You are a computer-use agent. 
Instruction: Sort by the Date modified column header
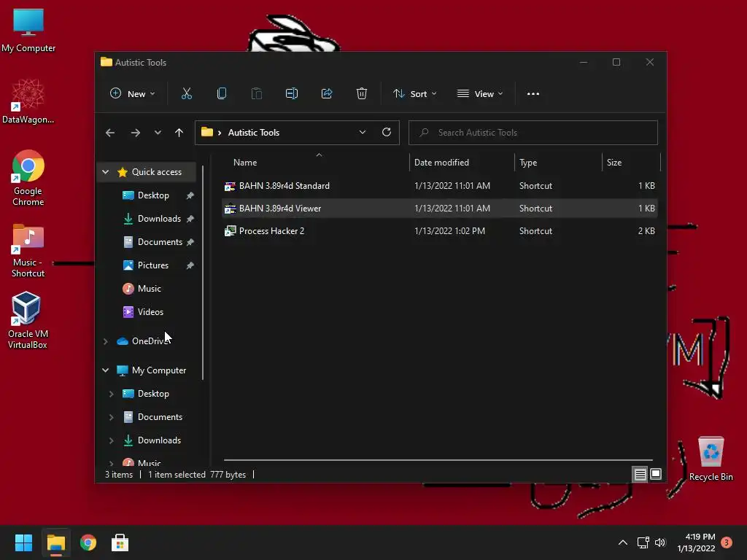point(462,163)
